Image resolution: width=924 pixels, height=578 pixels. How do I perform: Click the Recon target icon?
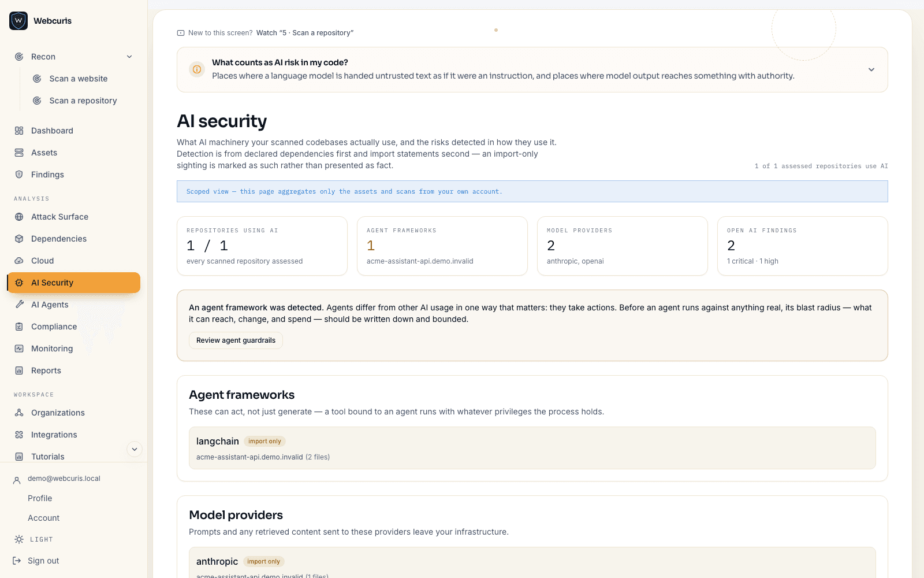(x=19, y=57)
